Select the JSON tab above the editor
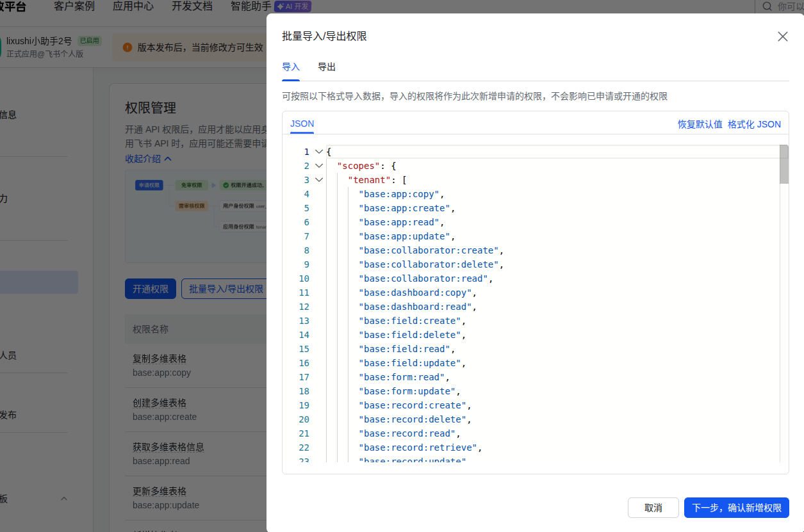Viewport: 804px width, 532px height. coord(302,124)
